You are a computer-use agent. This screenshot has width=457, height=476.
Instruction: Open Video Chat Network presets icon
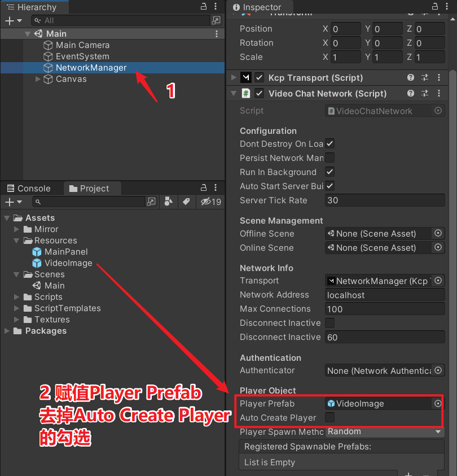[x=425, y=93]
